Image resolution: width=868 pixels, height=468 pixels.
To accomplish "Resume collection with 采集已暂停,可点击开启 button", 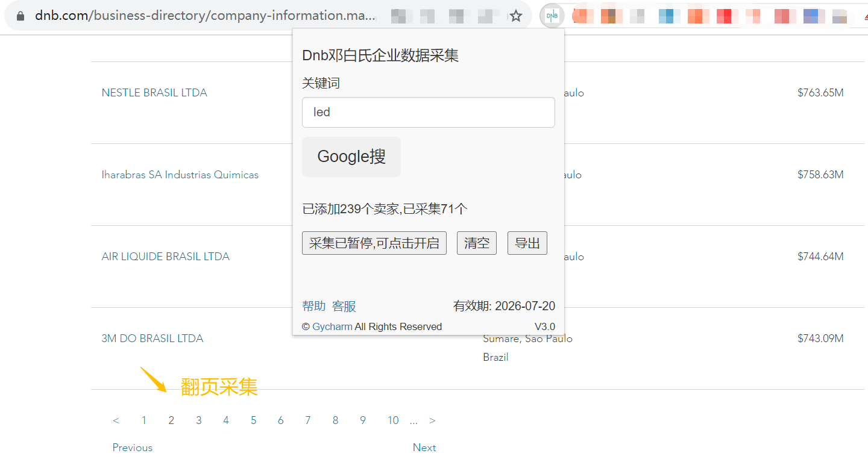I will point(374,243).
